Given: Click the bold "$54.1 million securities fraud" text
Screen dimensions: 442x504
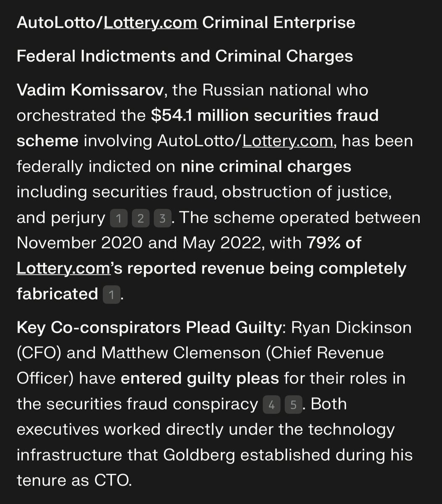Looking at the screenshot, I should (x=265, y=115).
